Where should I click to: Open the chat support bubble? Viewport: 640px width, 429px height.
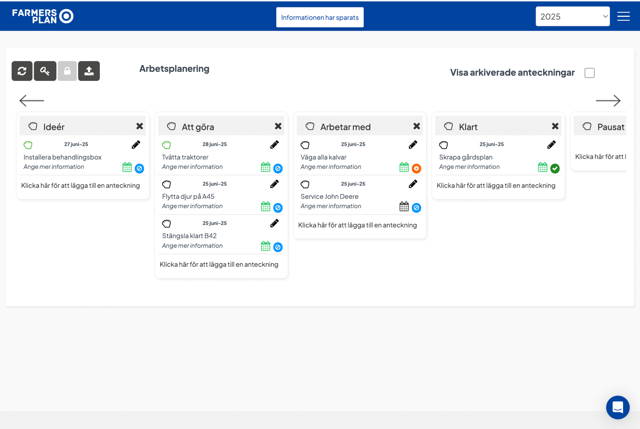point(617,407)
